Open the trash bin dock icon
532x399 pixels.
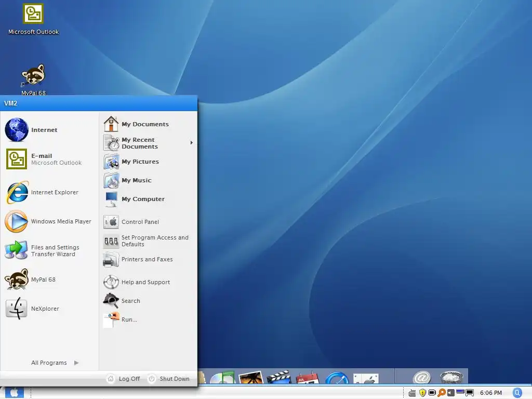(451, 377)
